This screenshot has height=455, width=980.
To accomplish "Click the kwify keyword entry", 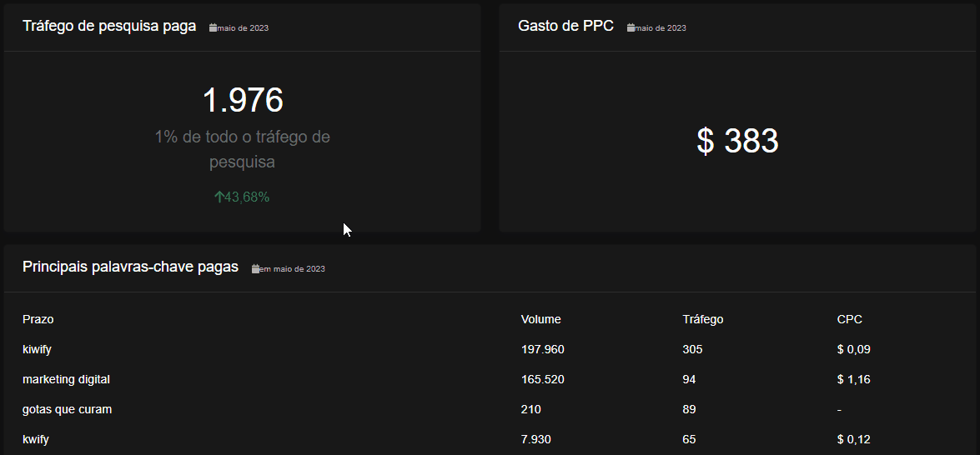I will pyautogui.click(x=35, y=439).
